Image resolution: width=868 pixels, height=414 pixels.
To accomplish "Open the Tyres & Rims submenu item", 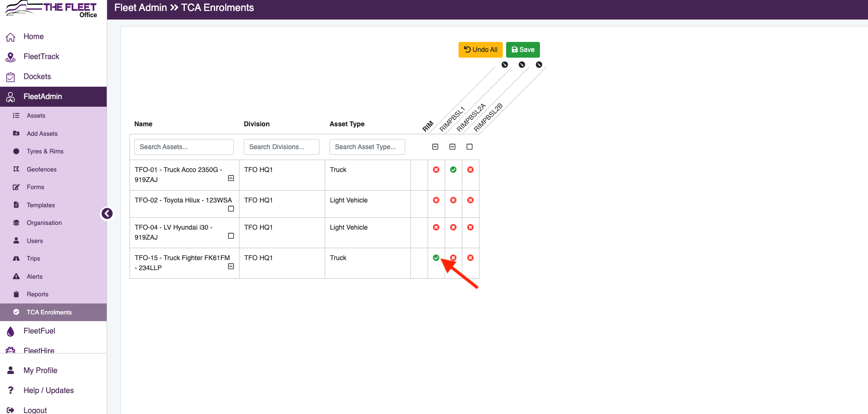I will 53,151.
